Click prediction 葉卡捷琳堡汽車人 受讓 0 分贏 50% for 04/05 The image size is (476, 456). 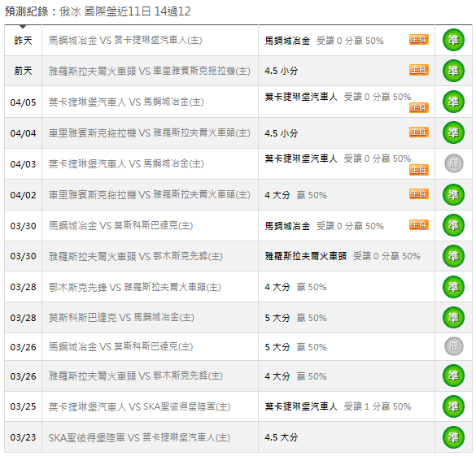pyautogui.click(x=338, y=97)
